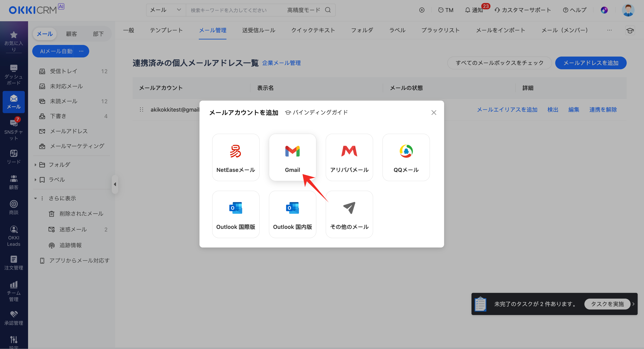Viewport: 644px width, 349px height.
Task: Expand the フォルダ tree item
Action: coord(35,165)
